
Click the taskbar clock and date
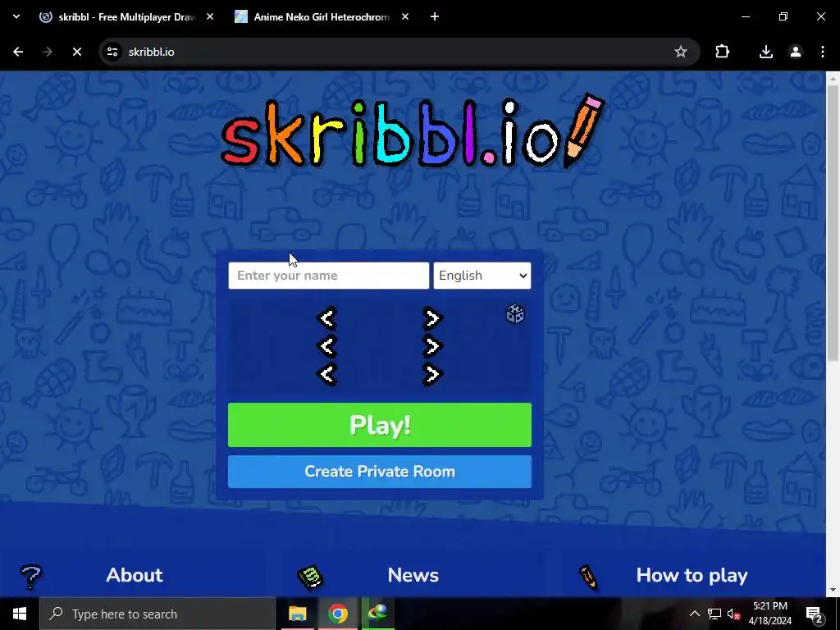point(769,614)
